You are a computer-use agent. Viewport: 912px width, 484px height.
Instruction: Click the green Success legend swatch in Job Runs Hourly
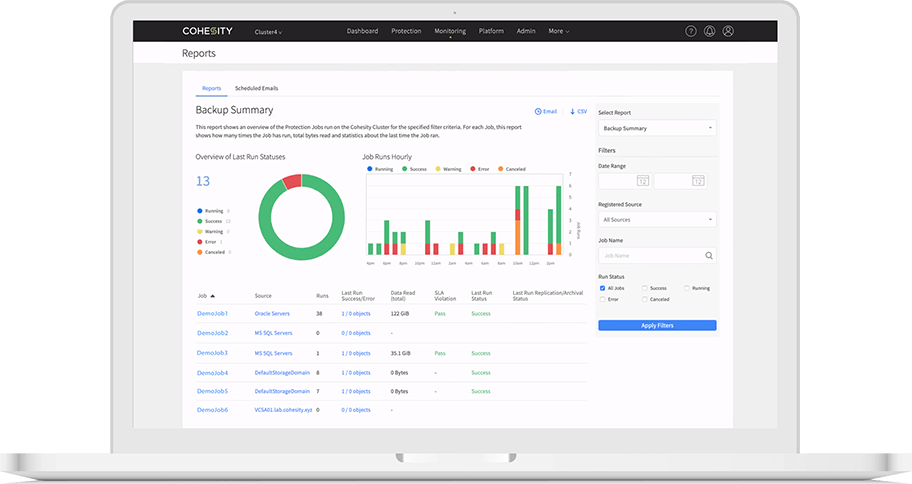pyautogui.click(x=405, y=169)
